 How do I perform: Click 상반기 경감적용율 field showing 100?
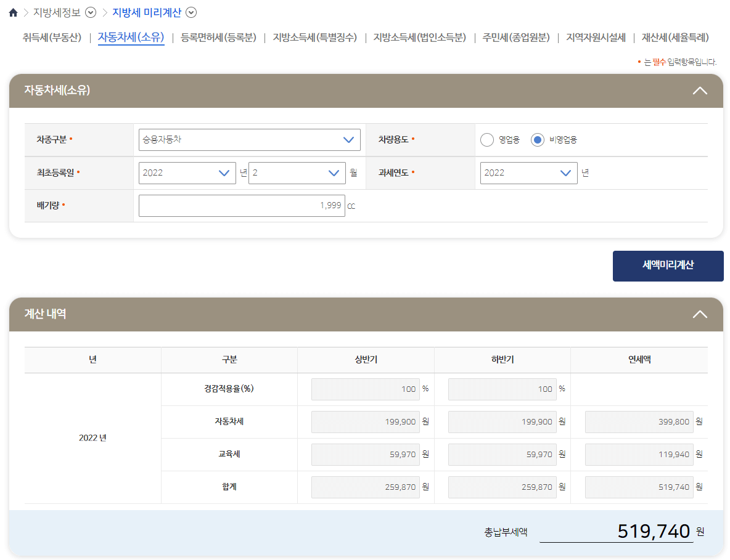tap(366, 389)
